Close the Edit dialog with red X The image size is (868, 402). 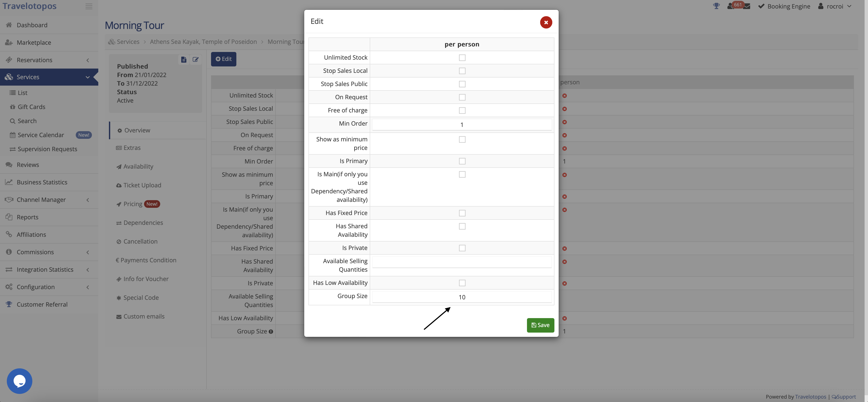(x=546, y=22)
